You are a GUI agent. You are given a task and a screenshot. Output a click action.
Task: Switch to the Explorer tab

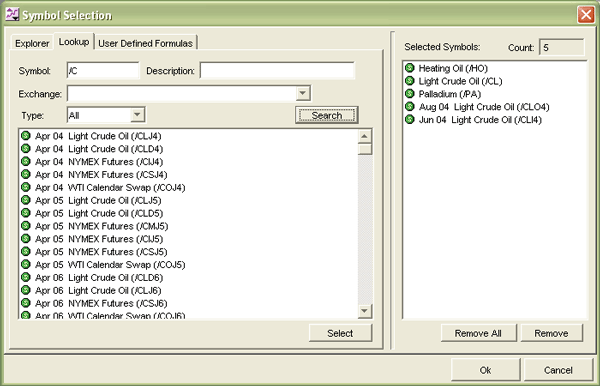[32, 43]
